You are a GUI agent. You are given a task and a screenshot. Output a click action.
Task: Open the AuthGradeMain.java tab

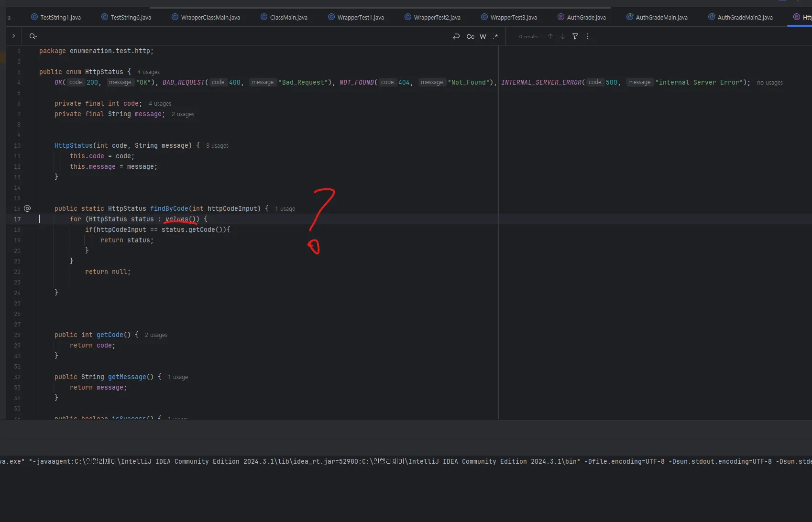tap(657, 17)
